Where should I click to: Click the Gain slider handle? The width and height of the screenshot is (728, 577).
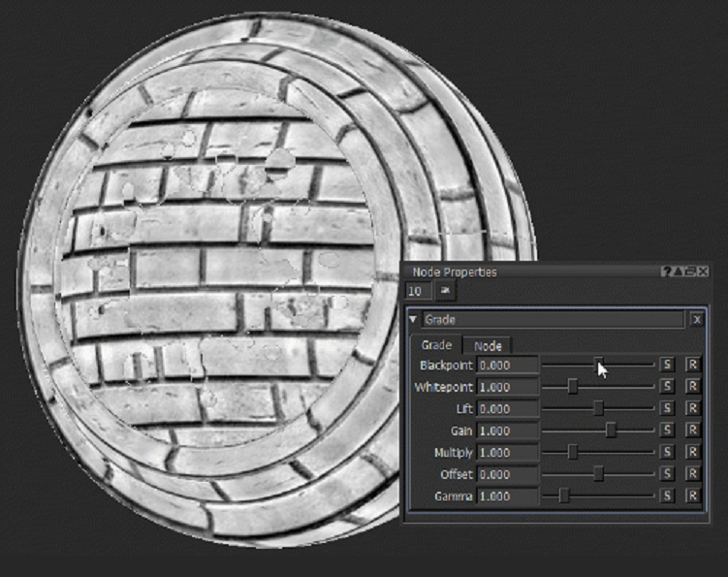click(x=611, y=431)
